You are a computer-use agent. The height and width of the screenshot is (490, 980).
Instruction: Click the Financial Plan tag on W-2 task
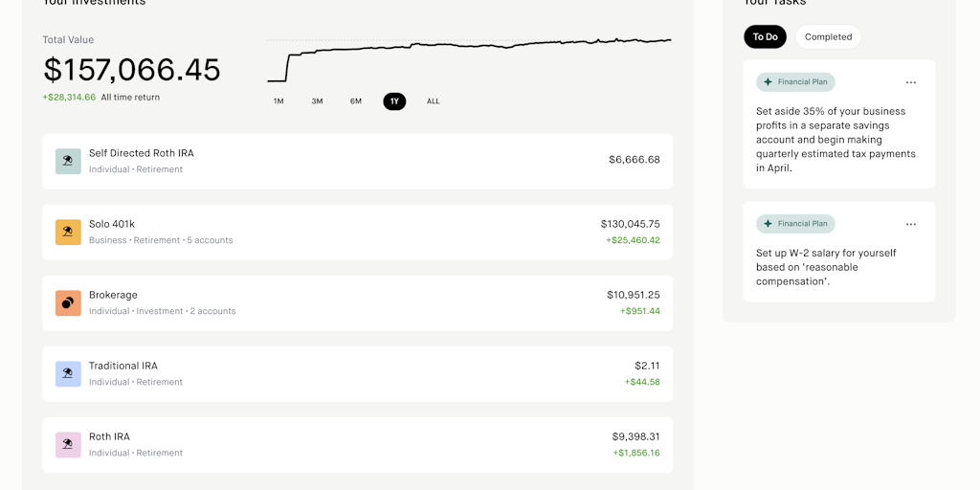[x=795, y=224]
